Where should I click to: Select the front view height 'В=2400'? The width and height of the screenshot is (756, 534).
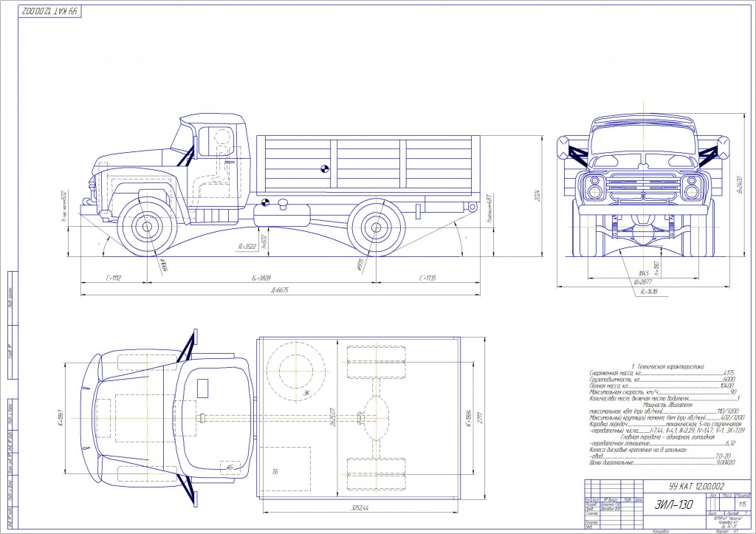740,185
